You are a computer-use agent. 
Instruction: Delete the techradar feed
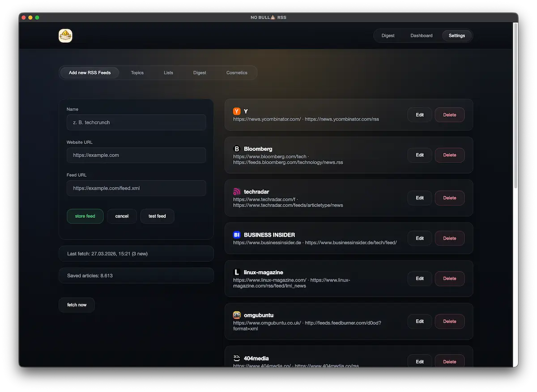pos(449,198)
